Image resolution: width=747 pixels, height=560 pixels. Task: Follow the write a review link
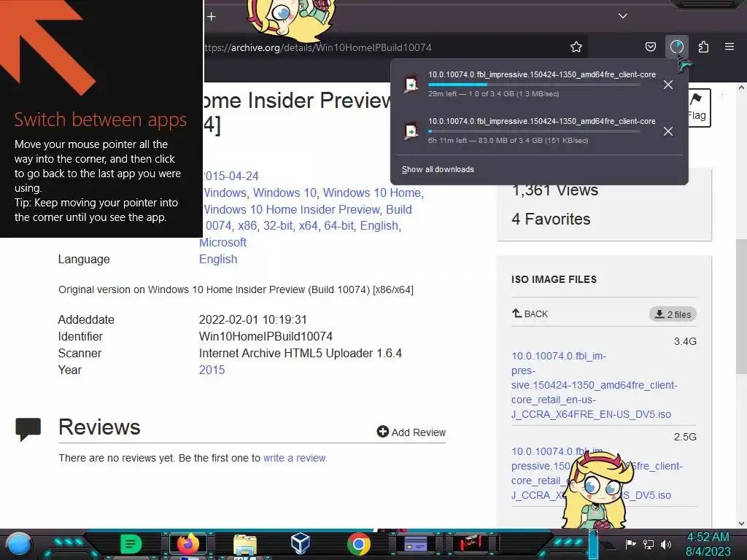point(295,458)
